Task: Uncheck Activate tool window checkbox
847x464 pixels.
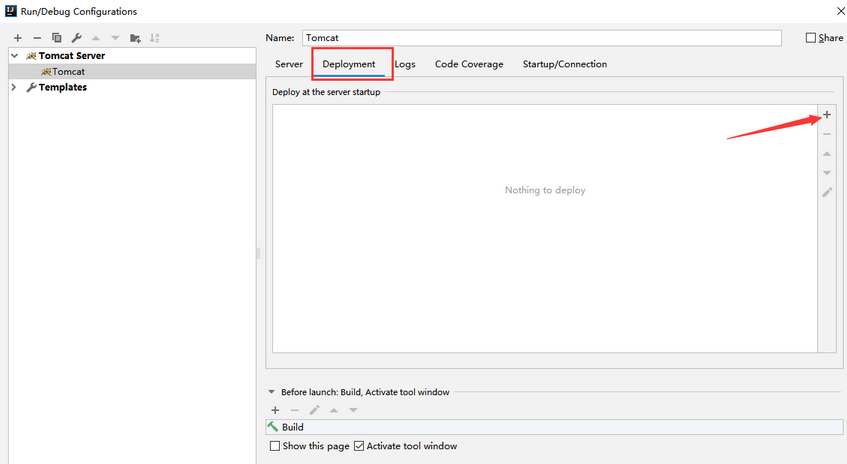Action: tap(359, 446)
